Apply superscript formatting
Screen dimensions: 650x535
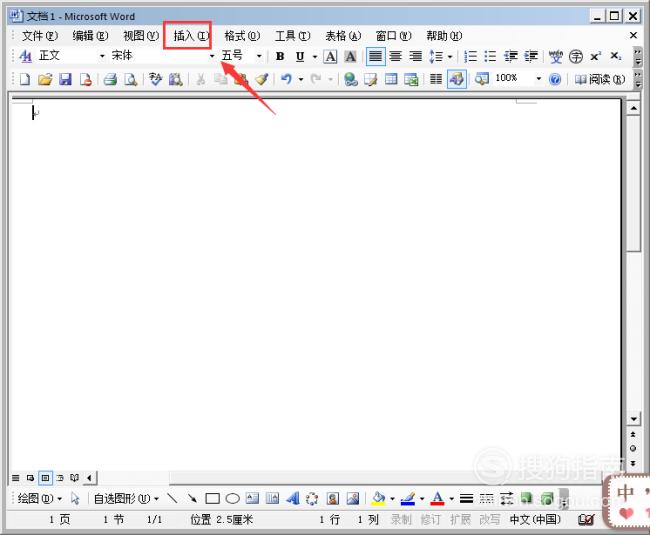pos(596,56)
